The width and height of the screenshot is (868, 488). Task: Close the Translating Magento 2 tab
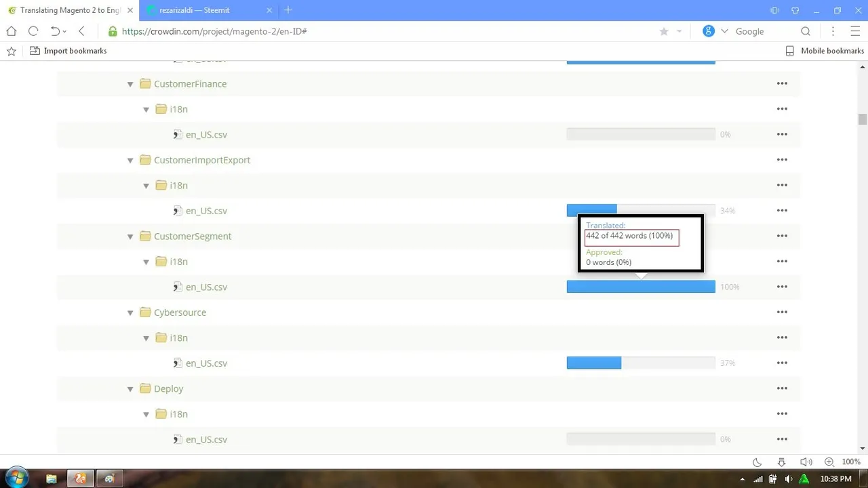pyautogui.click(x=130, y=10)
